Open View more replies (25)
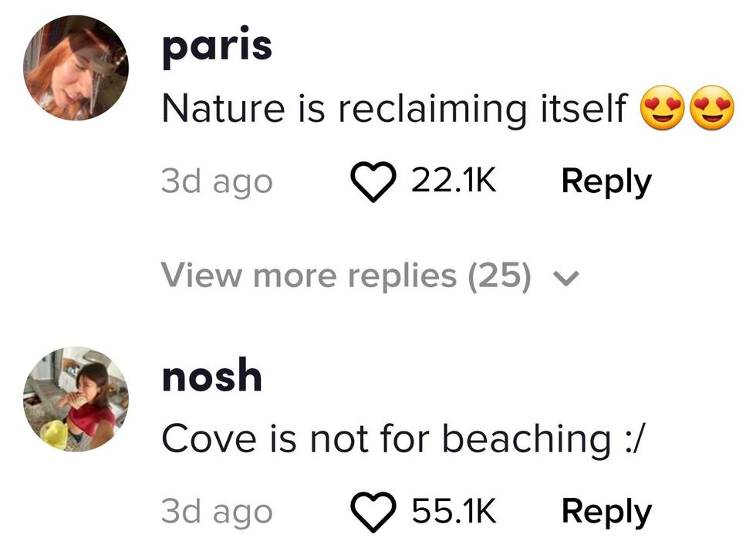Image resolution: width=756 pixels, height=548 pixels. coord(346,276)
